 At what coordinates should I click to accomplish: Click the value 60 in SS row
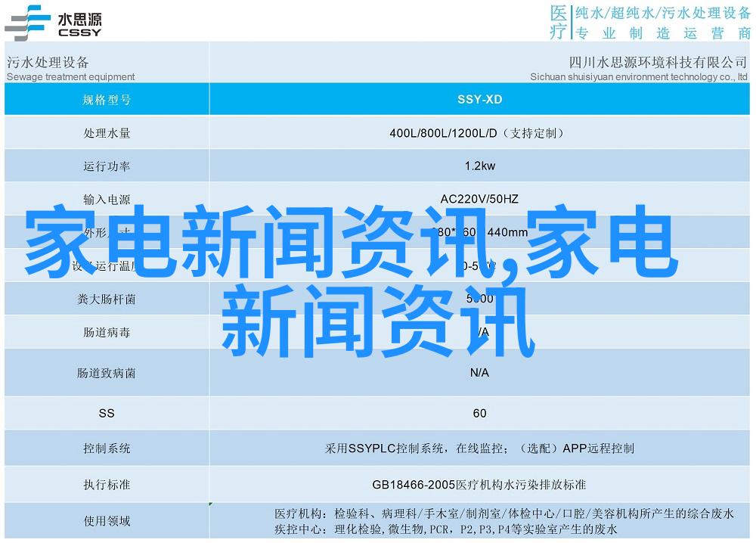(x=480, y=413)
